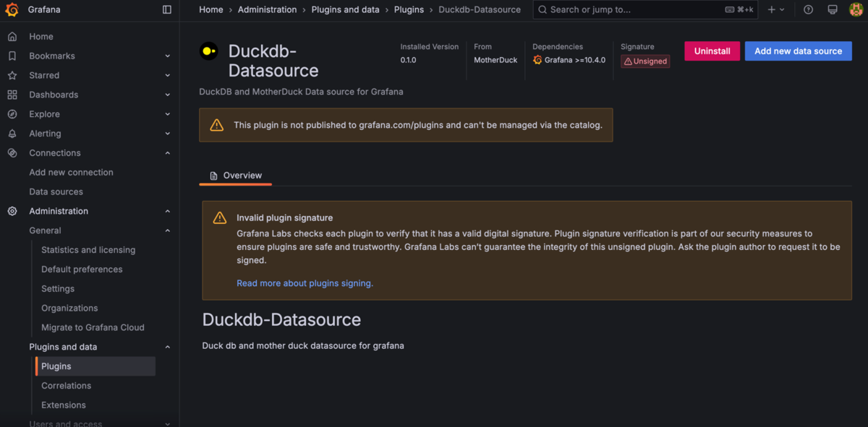
Task: Open Data sources in sidebar menu
Action: [x=56, y=191]
